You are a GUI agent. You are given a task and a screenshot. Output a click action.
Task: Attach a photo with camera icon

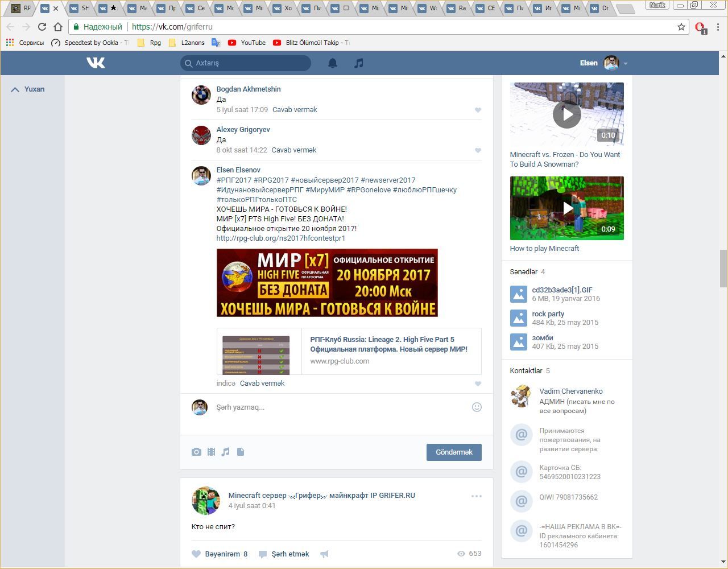pos(196,452)
